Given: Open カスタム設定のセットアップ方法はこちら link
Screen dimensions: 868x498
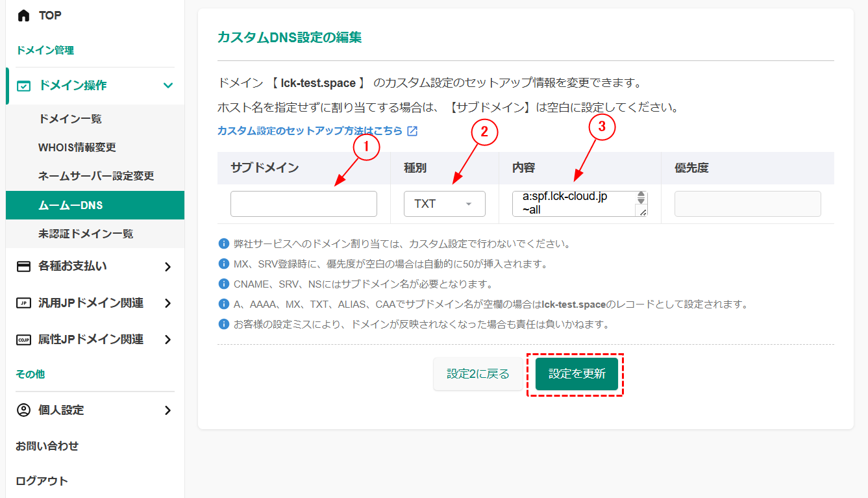Looking at the screenshot, I should (x=310, y=131).
